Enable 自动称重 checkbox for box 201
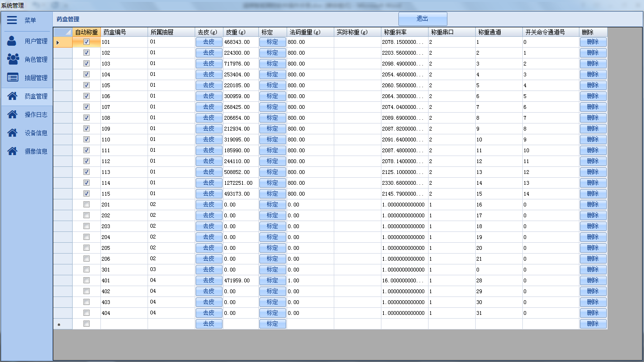The height and width of the screenshot is (362, 644). (86, 205)
